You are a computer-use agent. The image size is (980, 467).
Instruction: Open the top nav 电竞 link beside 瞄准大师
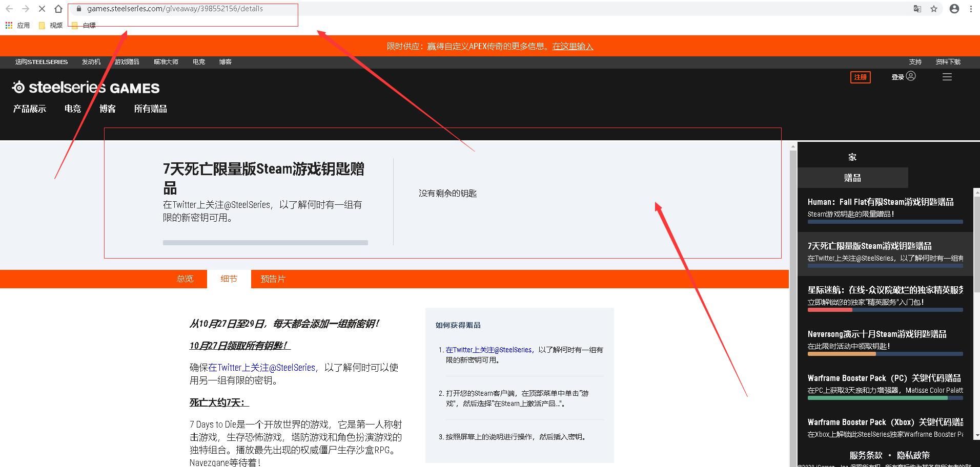pyautogui.click(x=199, y=62)
